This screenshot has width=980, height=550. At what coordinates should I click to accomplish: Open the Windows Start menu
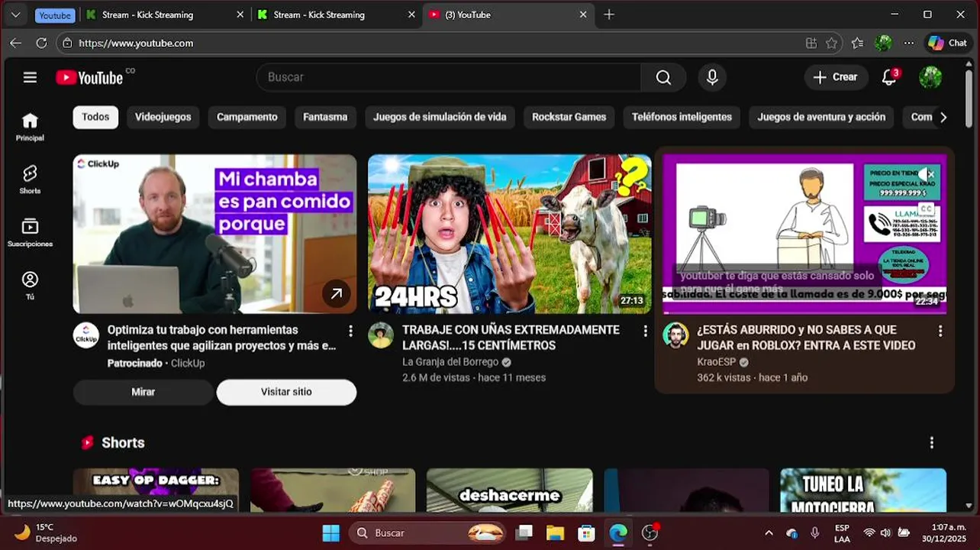[x=330, y=533]
